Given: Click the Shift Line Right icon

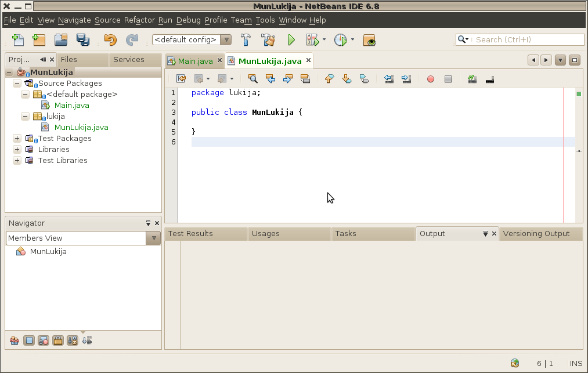Looking at the screenshot, I should click(x=406, y=79).
